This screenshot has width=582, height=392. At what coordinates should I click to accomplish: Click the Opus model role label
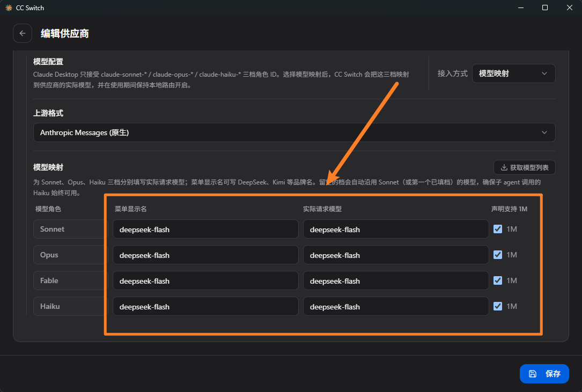(x=49, y=255)
